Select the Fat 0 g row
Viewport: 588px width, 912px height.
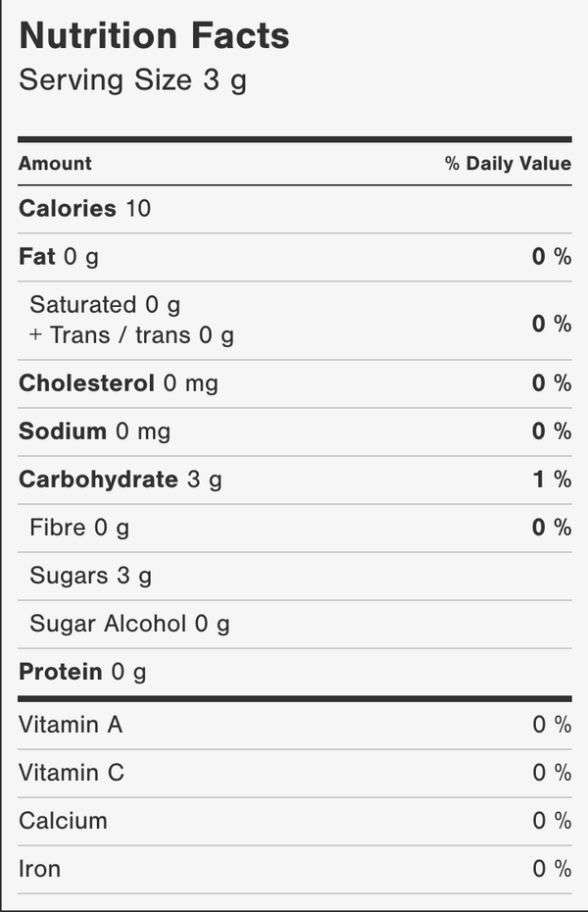pyautogui.click(x=295, y=257)
